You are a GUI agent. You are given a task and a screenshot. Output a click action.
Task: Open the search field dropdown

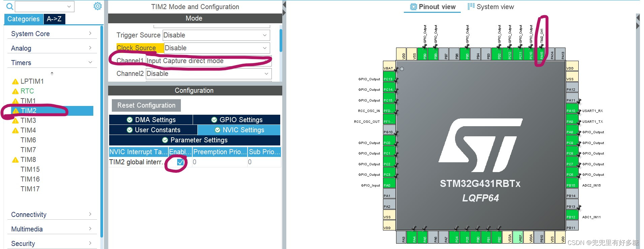pos(69,6)
